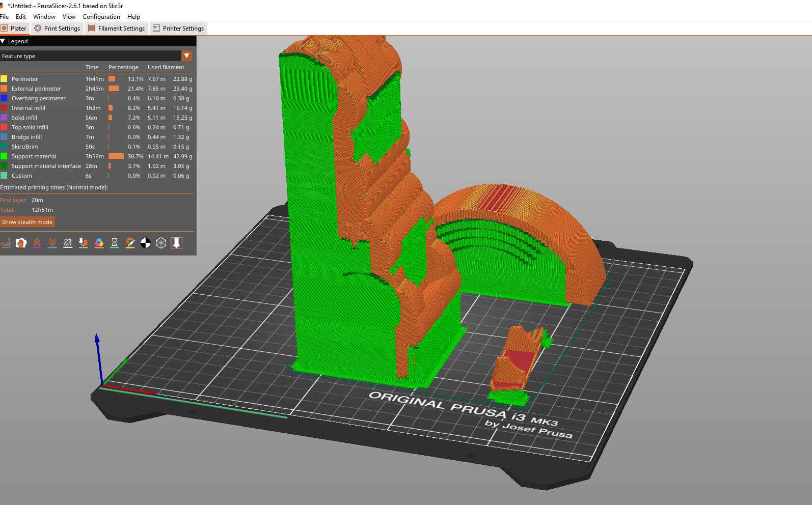Toggle Shells wireframe cube visibility

(161, 243)
